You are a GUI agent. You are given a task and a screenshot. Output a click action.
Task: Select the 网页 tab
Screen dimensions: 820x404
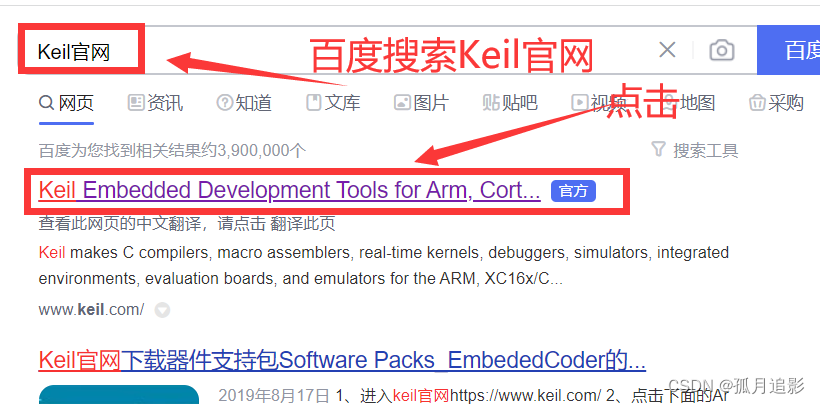pos(66,103)
